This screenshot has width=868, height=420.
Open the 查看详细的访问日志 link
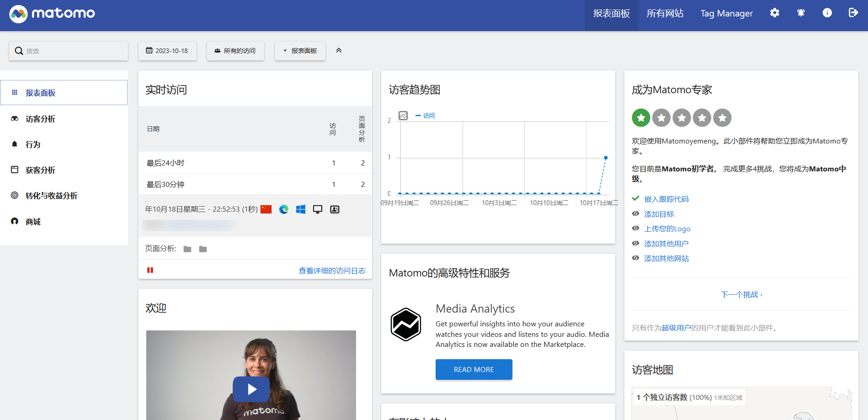coord(332,271)
